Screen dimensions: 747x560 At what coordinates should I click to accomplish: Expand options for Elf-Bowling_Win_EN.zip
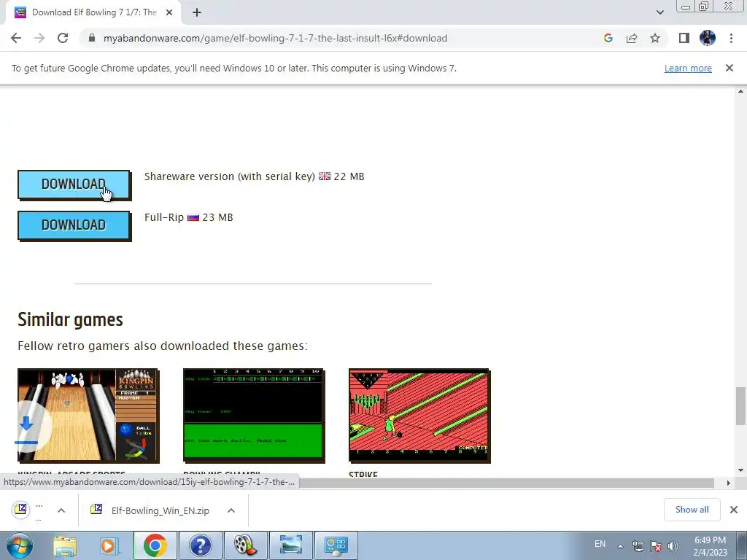(231, 510)
